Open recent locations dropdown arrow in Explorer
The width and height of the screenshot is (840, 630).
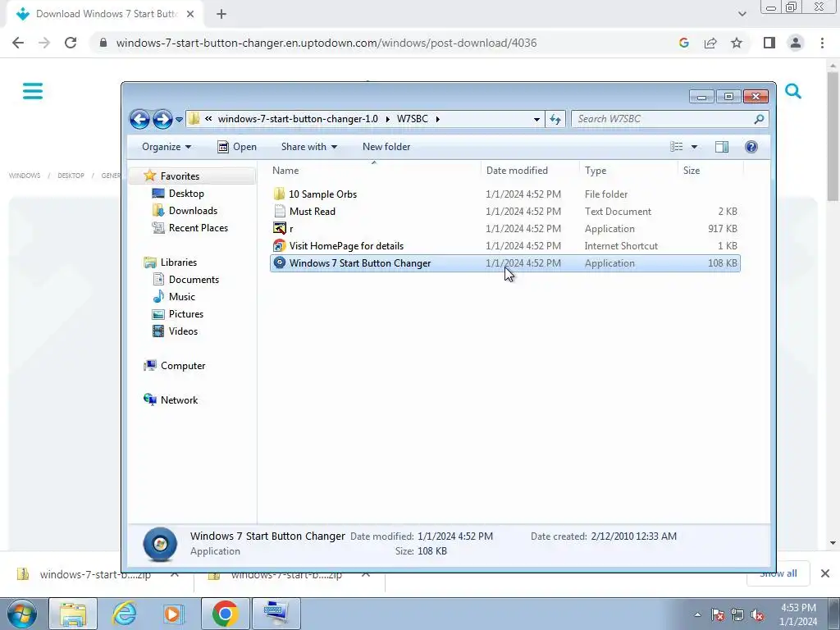pos(179,120)
